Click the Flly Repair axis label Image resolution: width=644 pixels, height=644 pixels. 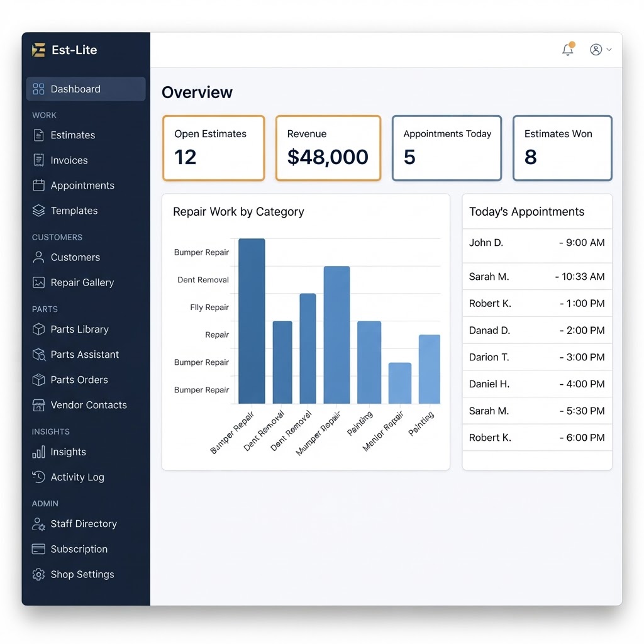209,307
